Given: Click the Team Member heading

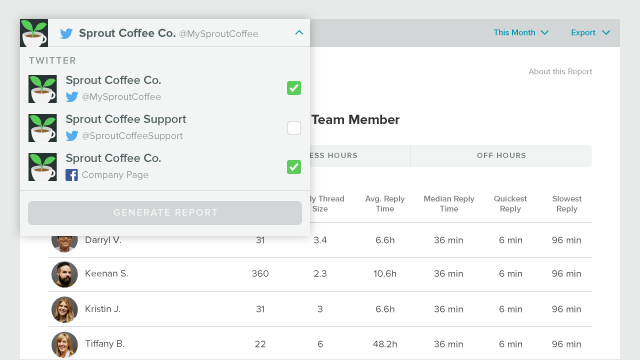Looking at the screenshot, I should click(x=355, y=120).
